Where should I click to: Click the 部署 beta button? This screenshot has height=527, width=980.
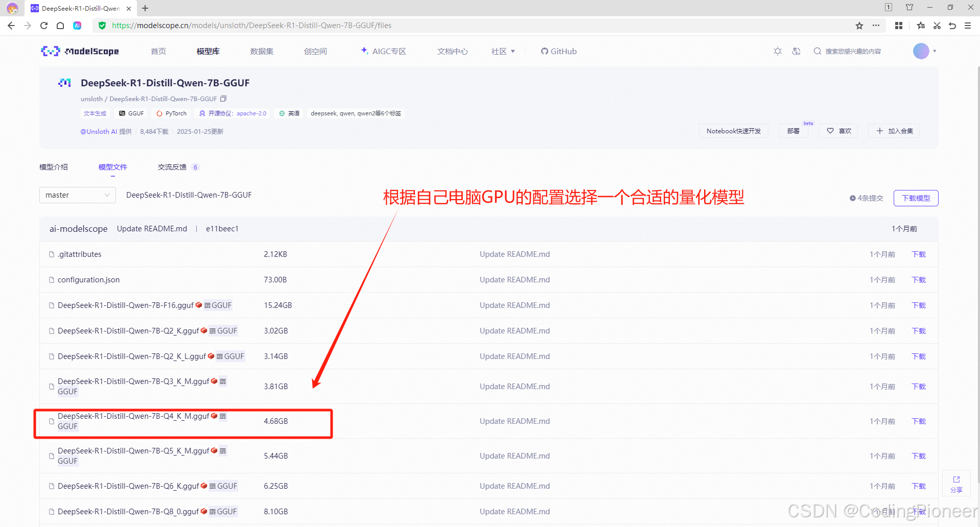click(794, 131)
